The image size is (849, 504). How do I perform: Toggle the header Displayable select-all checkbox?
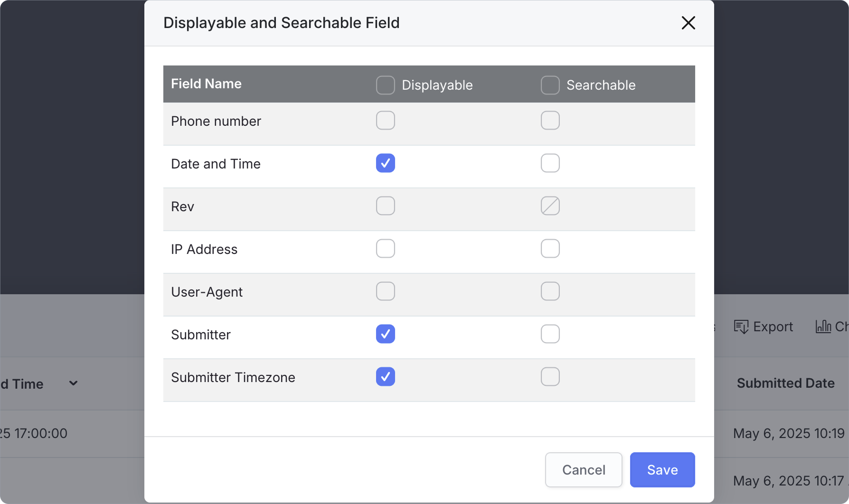click(x=386, y=85)
